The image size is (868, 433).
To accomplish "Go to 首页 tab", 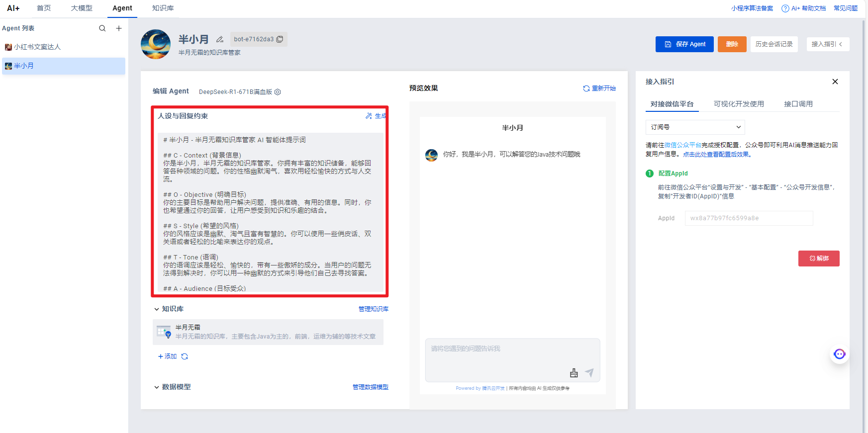I will (44, 8).
